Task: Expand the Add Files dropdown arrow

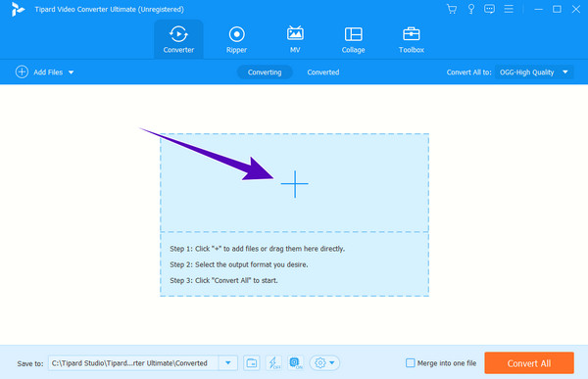Action: coord(71,72)
